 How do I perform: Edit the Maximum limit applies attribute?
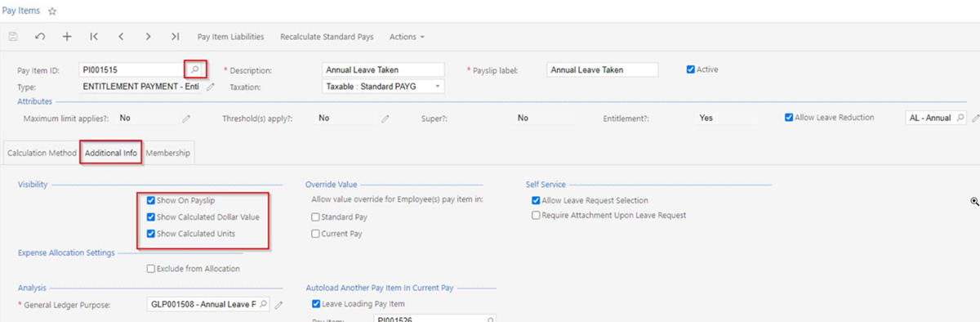pyautogui.click(x=186, y=119)
